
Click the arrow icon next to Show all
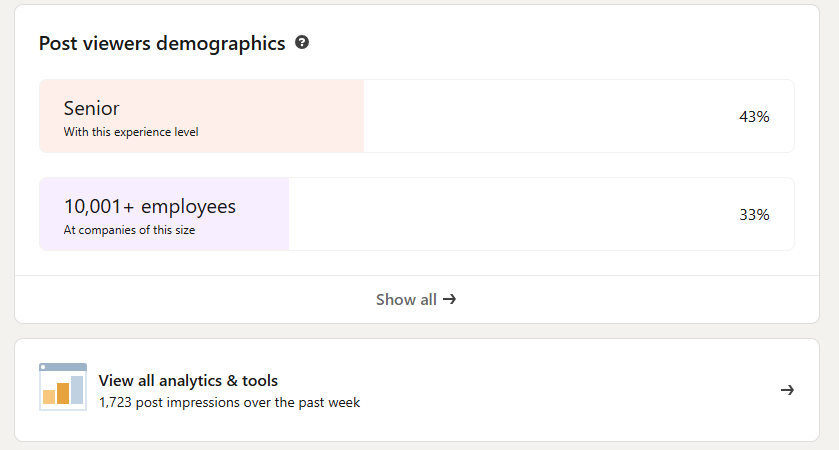pyautogui.click(x=449, y=299)
